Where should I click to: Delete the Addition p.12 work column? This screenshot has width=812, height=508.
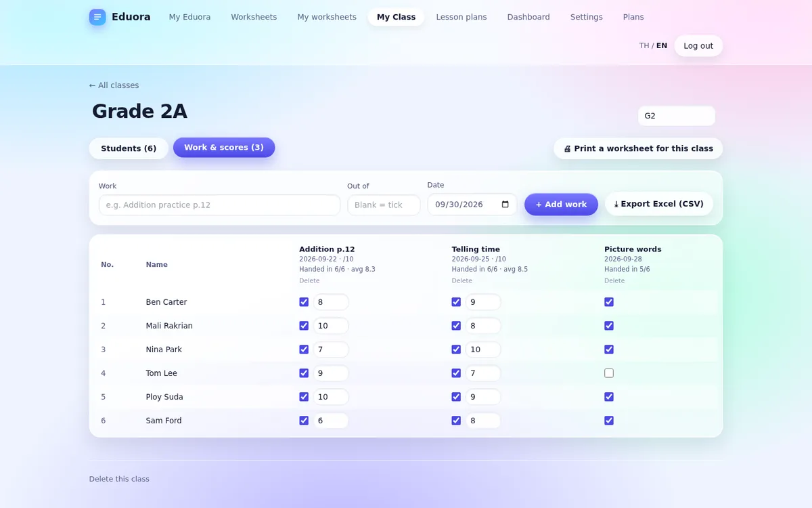pyautogui.click(x=309, y=280)
